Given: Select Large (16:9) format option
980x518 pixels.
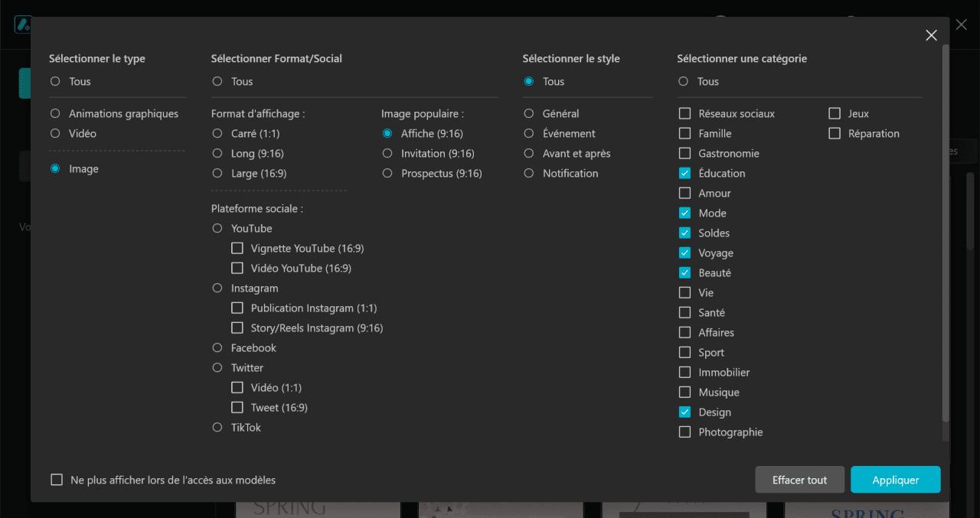Looking at the screenshot, I should 217,174.
